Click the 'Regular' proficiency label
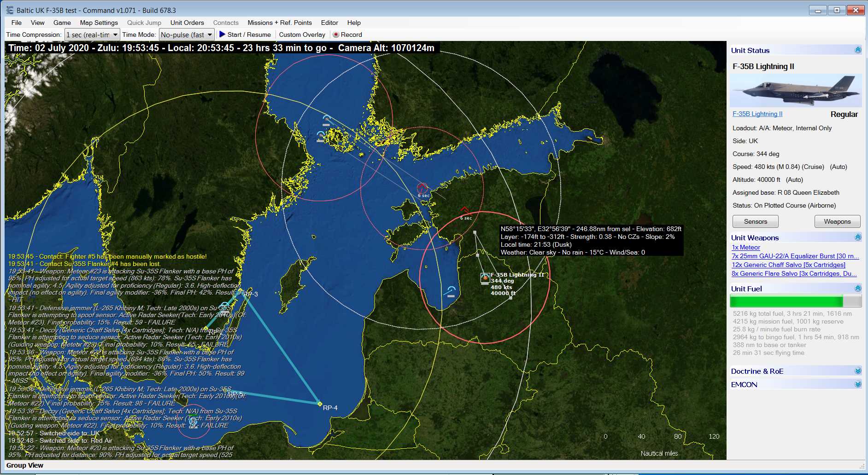 click(x=844, y=114)
